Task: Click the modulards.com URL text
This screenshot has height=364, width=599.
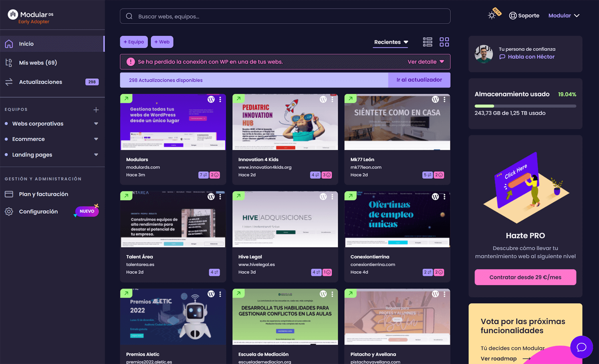Action: (x=143, y=167)
